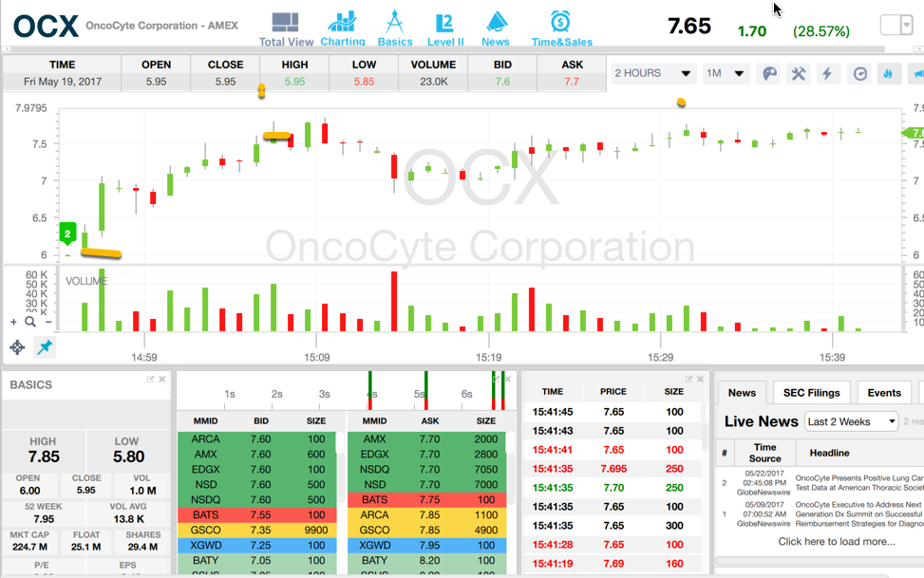Image resolution: width=924 pixels, height=578 pixels.
Task: Open the Total View layout
Action: coord(286,28)
